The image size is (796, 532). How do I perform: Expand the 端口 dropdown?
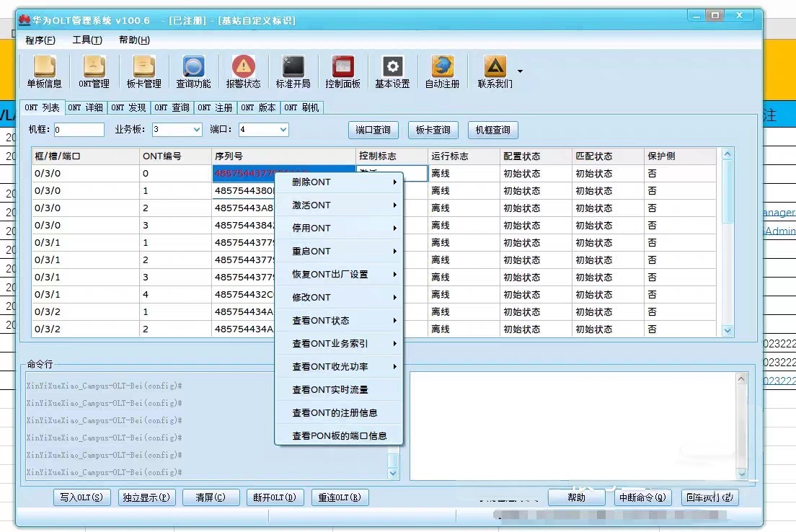click(x=283, y=130)
